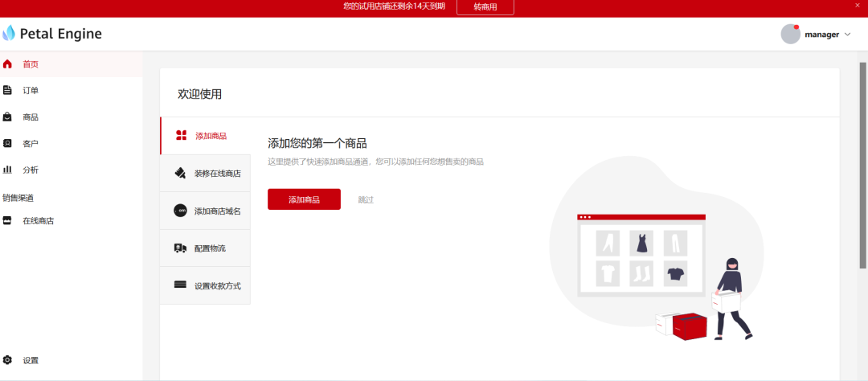The image size is (868, 381).
Task: Select the 添加商品 step tab
Action: point(206,136)
